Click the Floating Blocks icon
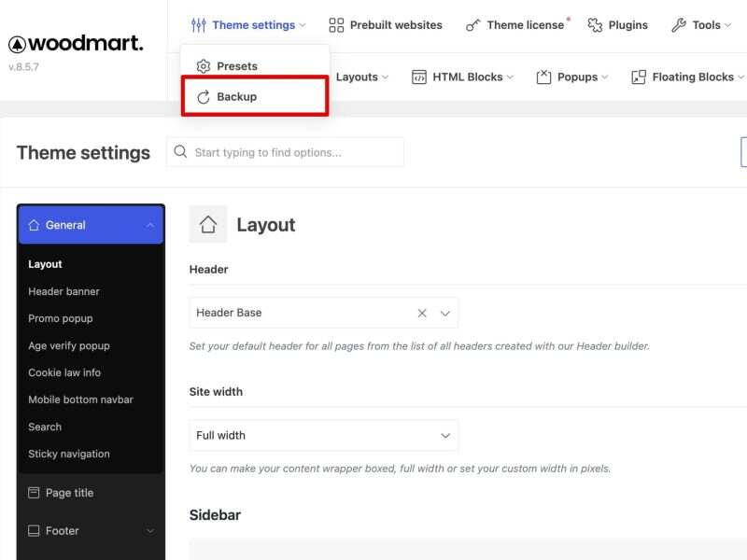Viewport: 747px width, 560px height. [639, 77]
